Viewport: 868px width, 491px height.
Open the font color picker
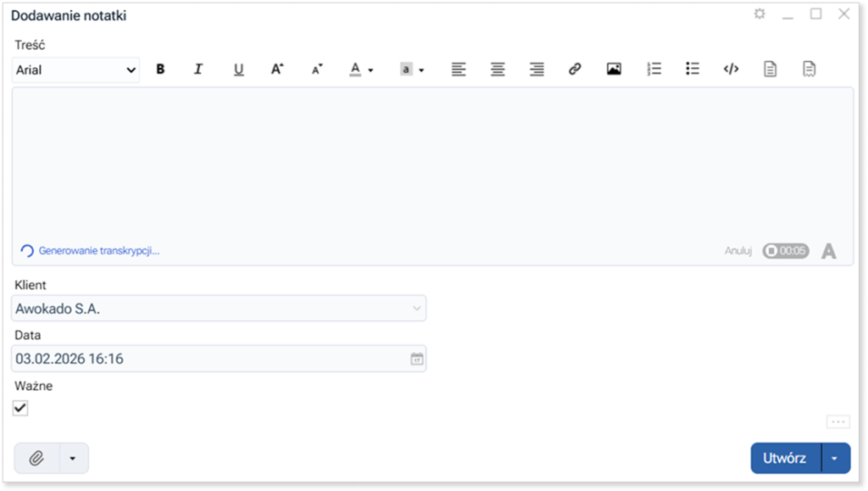coord(361,70)
